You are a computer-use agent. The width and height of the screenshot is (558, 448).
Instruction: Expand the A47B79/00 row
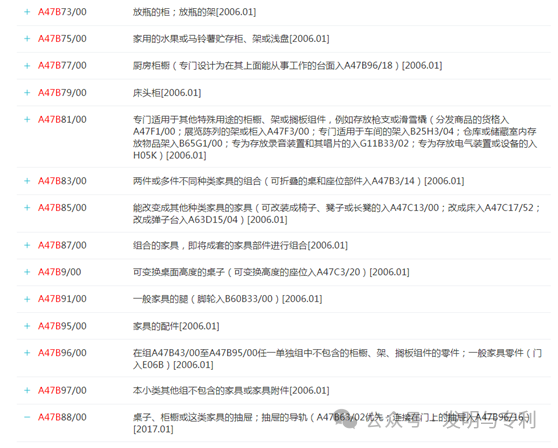click(27, 93)
